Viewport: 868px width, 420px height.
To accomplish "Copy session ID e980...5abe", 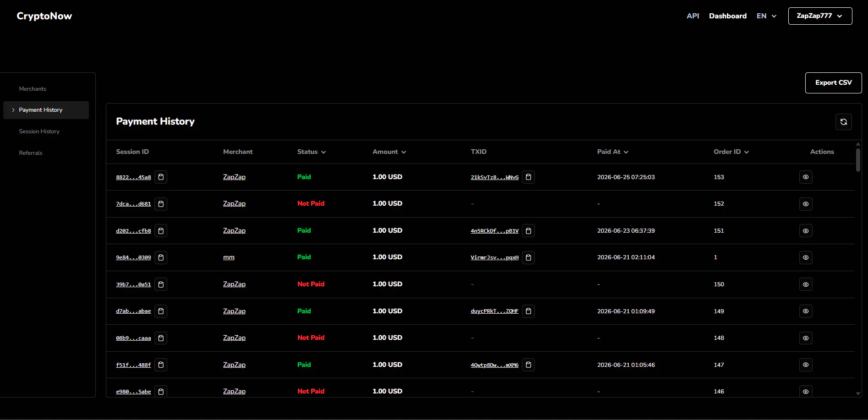I will pos(161,391).
